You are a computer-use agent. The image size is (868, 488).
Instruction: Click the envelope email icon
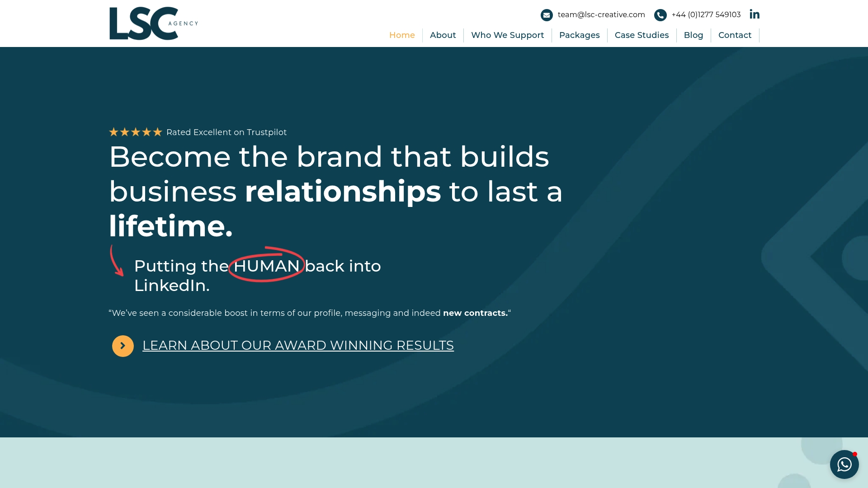(547, 15)
